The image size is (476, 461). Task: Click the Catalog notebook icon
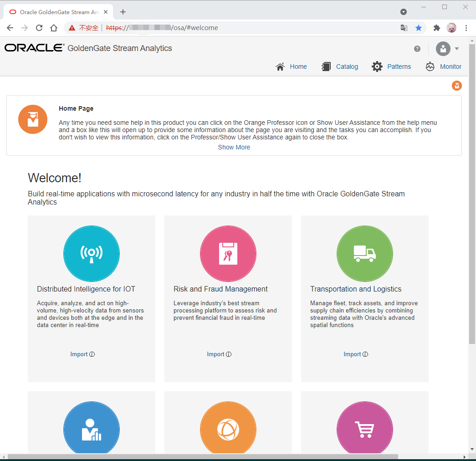click(x=326, y=67)
